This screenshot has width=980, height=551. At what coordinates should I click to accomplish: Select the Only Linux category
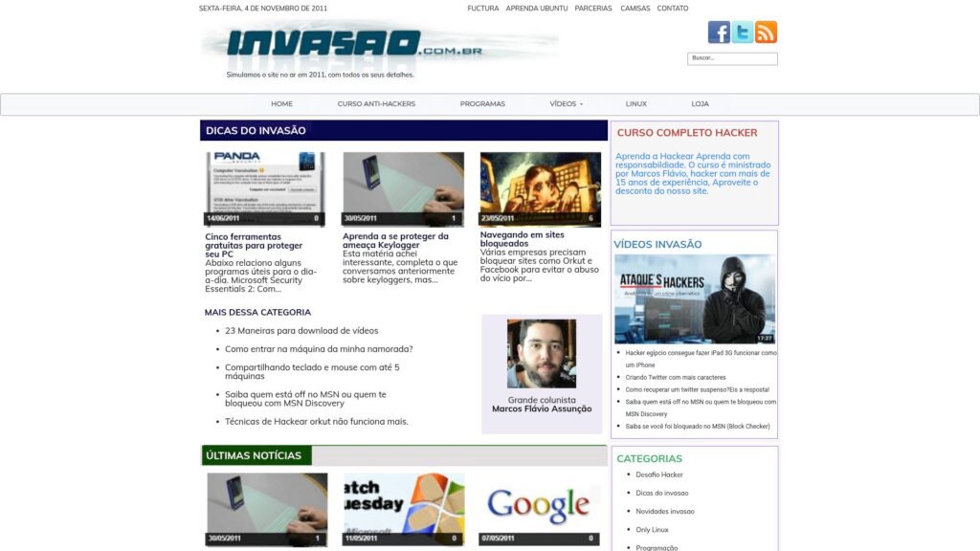pyautogui.click(x=652, y=530)
